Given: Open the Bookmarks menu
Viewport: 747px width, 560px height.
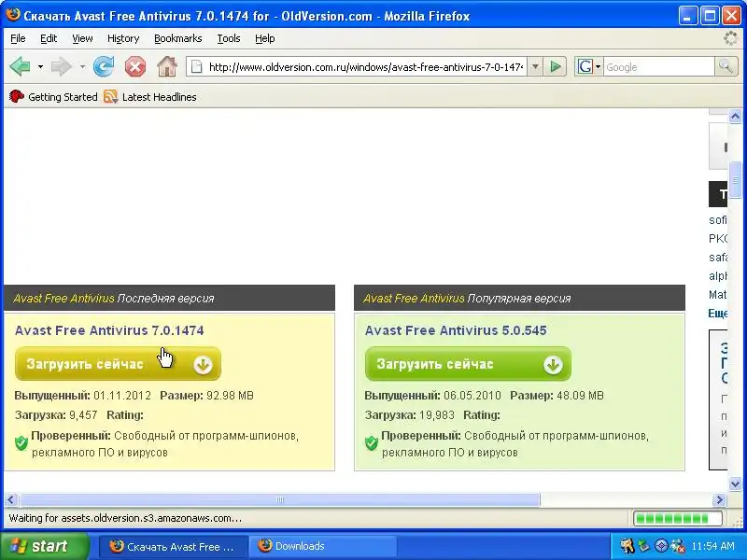Looking at the screenshot, I should tap(177, 38).
